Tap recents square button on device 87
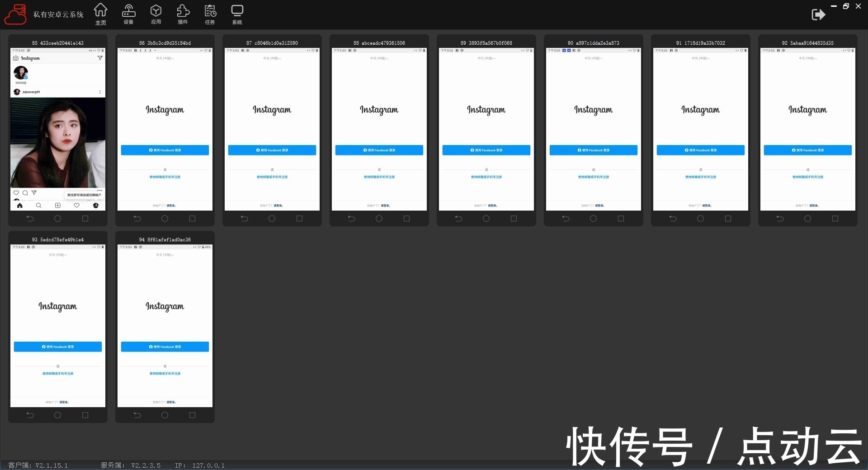This screenshot has height=470, width=868. click(x=299, y=219)
